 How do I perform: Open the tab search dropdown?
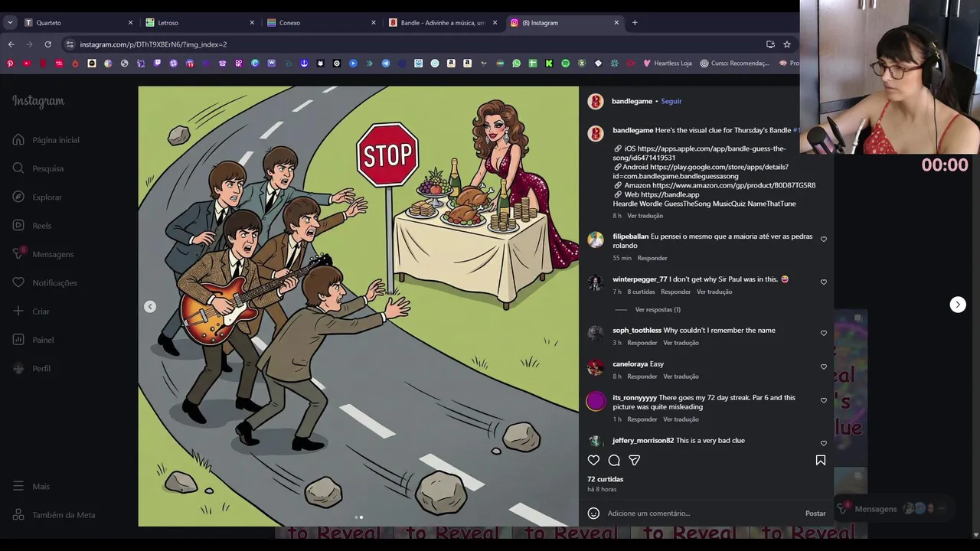(10, 23)
